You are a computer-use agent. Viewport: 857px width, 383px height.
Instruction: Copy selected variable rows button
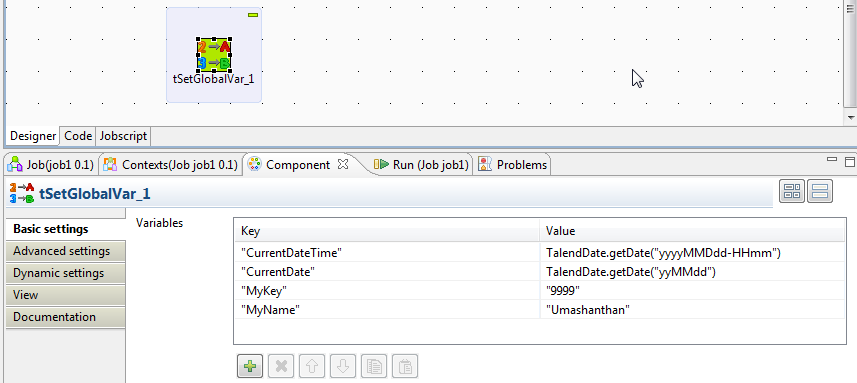click(x=374, y=366)
